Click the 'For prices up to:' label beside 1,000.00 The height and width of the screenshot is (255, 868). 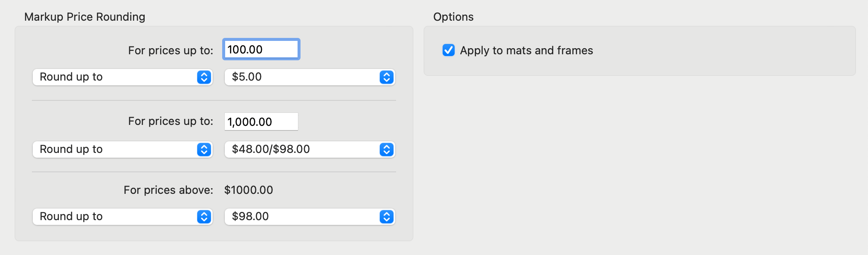170,121
